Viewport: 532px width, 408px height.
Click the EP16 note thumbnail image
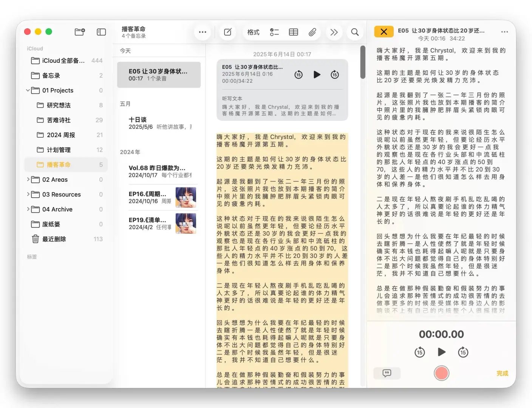(186, 197)
